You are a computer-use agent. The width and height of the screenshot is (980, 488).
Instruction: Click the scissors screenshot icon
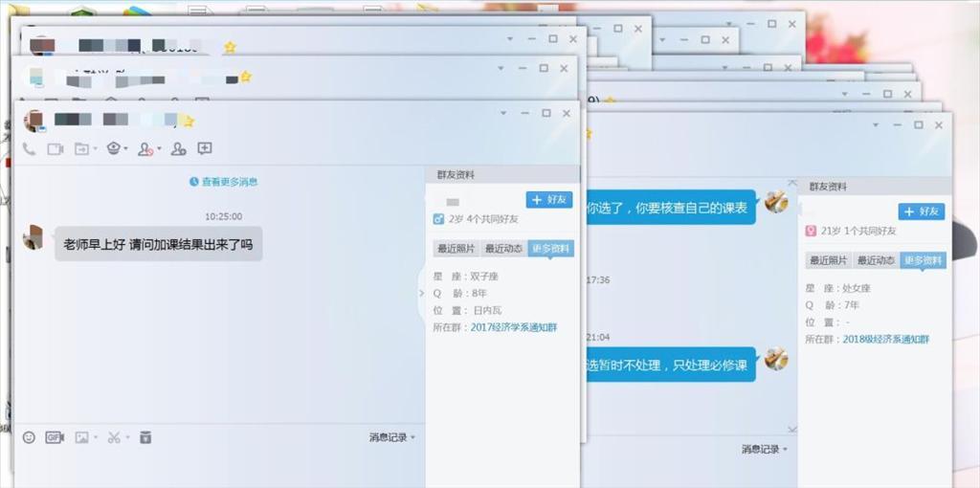coord(113,437)
